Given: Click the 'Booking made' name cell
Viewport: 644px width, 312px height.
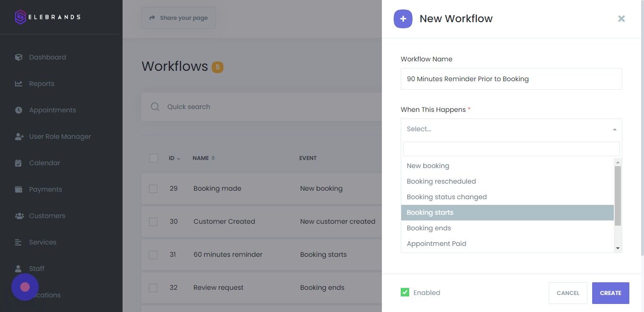Looking at the screenshot, I should point(217,188).
